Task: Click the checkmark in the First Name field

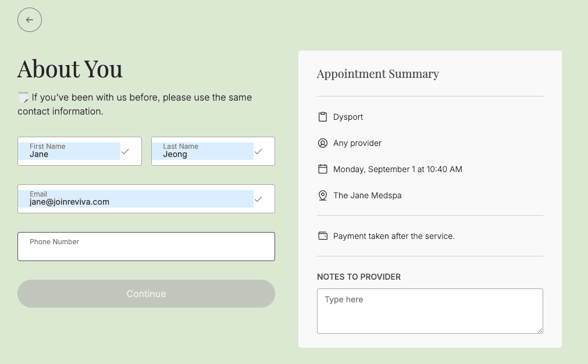Action: [125, 151]
